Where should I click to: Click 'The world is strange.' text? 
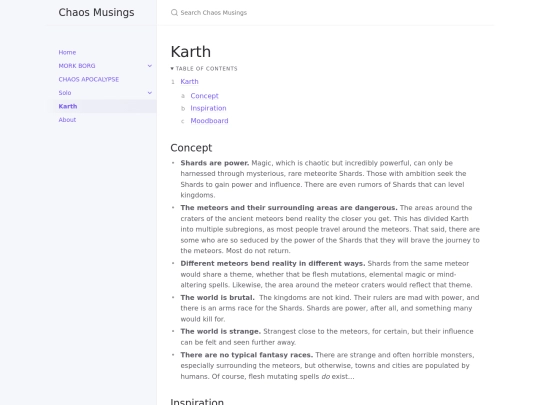click(221, 331)
